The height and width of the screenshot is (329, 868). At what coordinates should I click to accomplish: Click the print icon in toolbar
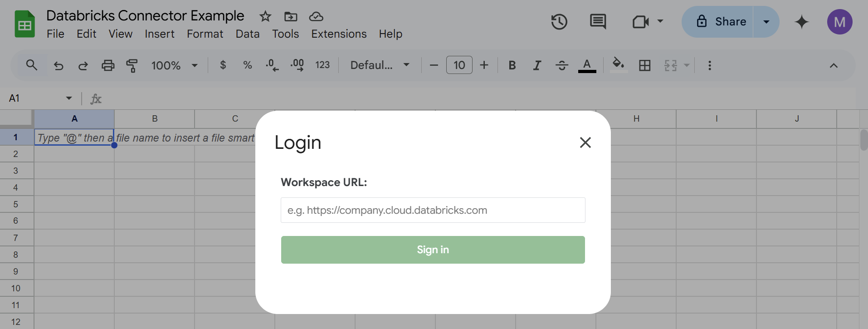coord(108,65)
